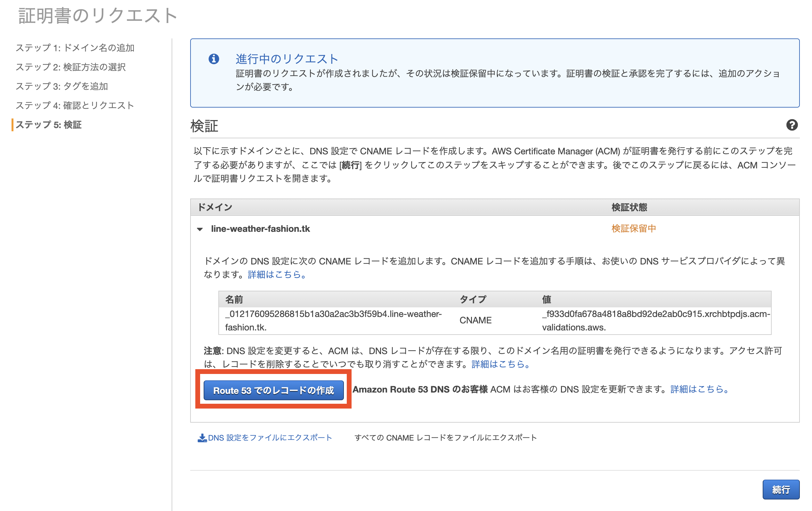Select ステップ 4: 確認とリクエスト
Viewport: 812px width, 511px height.
click(75, 105)
